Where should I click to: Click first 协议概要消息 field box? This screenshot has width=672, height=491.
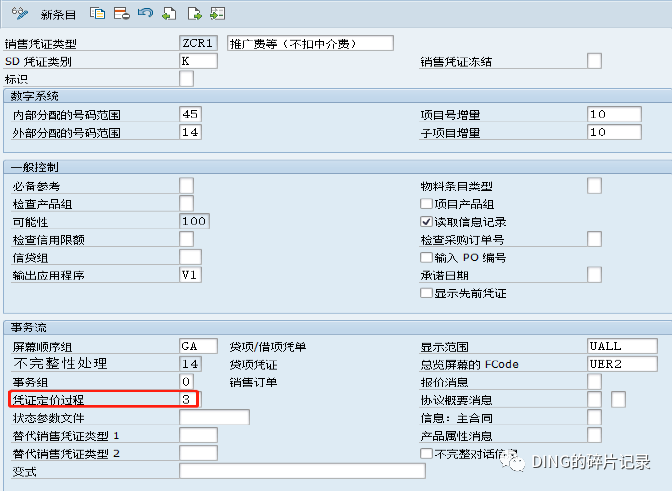coord(594,399)
